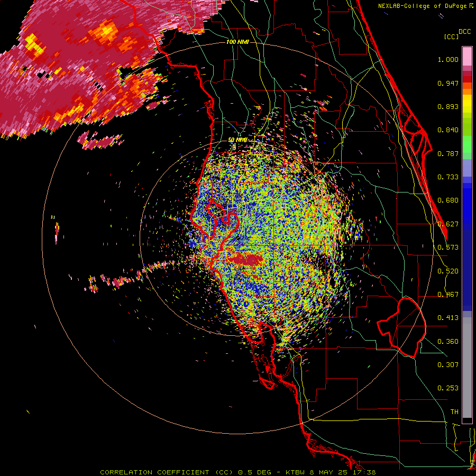Click the 0.573 color scale value
Viewport: 476px width, 476px height.
[448, 248]
